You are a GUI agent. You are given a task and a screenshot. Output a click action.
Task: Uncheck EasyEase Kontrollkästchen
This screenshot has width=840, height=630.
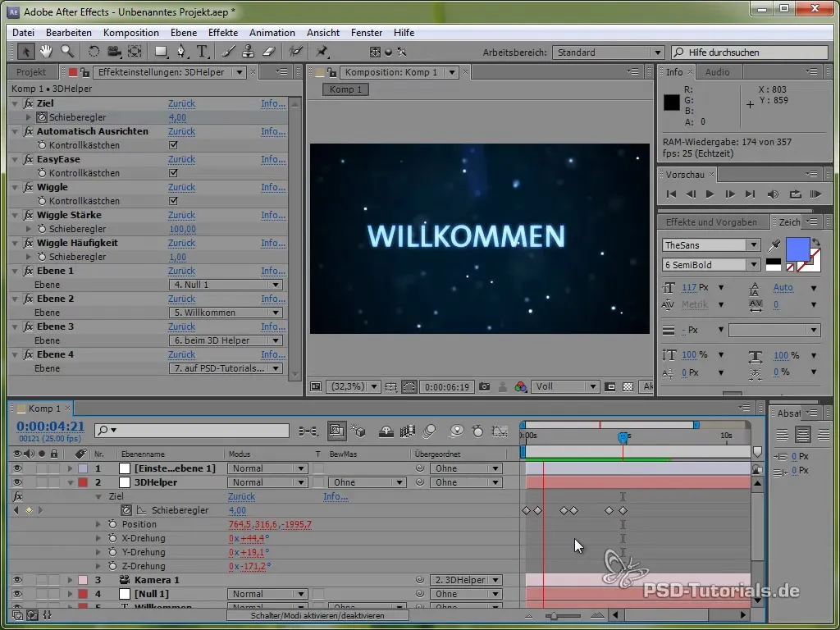173,173
